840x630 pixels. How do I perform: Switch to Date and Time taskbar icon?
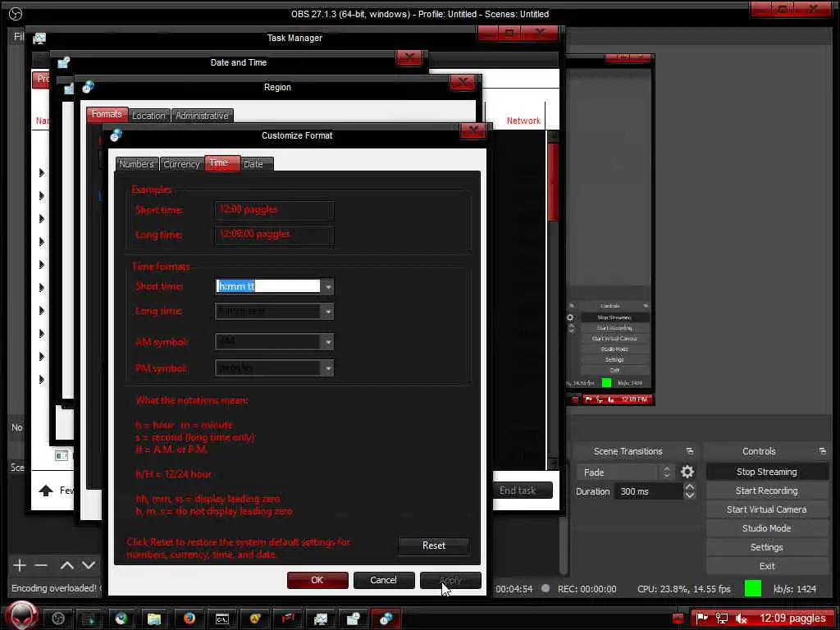click(353, 619)
